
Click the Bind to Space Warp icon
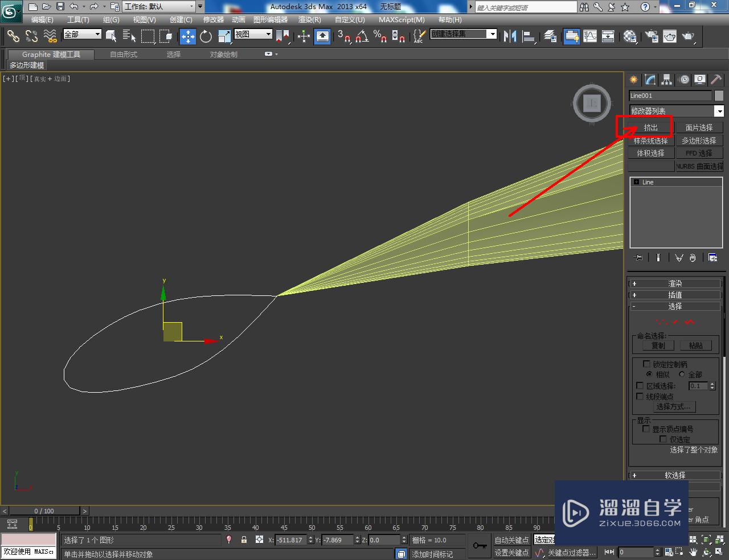pyautogui.click(x=50, y=36)
